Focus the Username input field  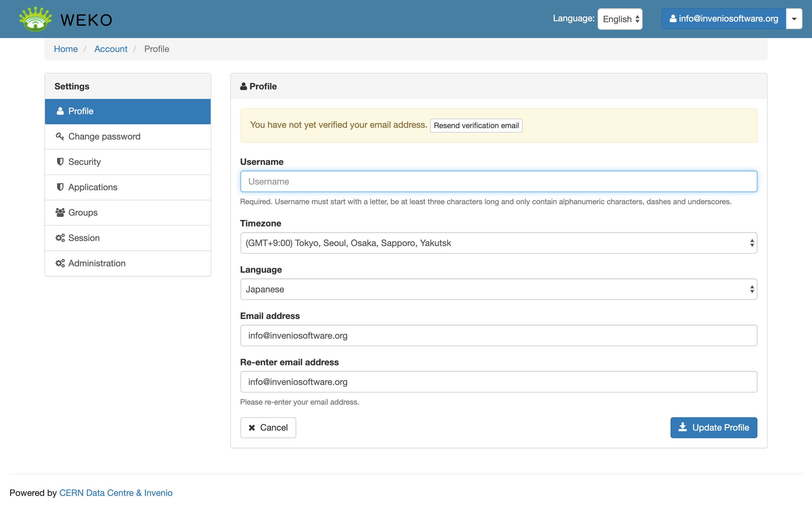coord(498,181)
